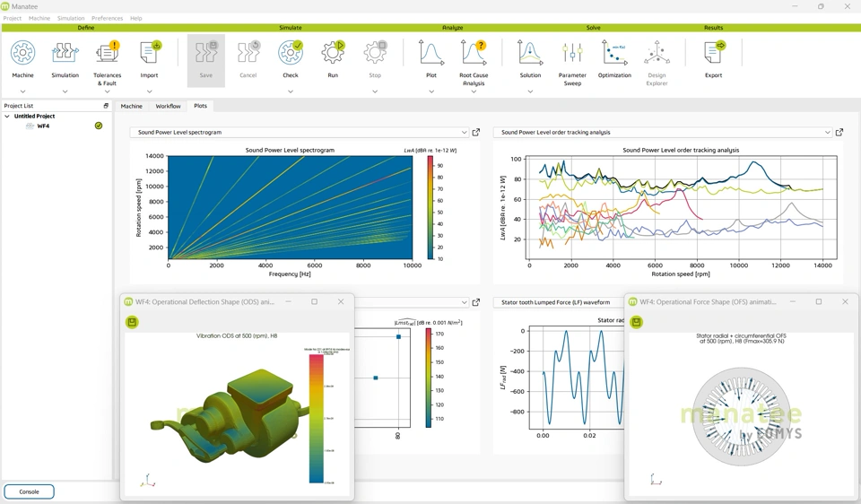Select Untitled Project in Project List

pos(35,117)
